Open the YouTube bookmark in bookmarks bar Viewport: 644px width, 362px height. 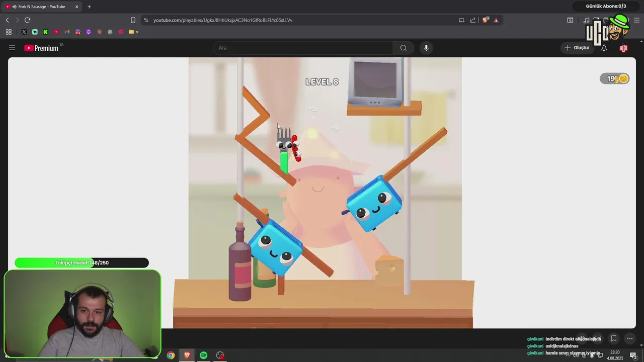pyautogui.click(x=56, y=32)
